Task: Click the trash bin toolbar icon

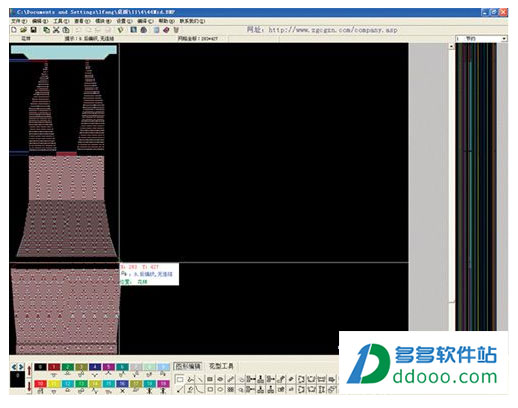Action: click(176, 30)
